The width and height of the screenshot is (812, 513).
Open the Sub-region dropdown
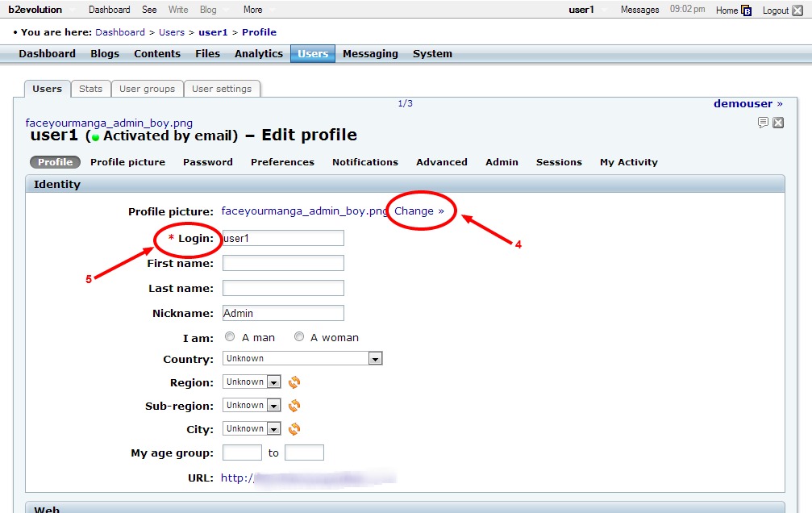coord(252,405)
